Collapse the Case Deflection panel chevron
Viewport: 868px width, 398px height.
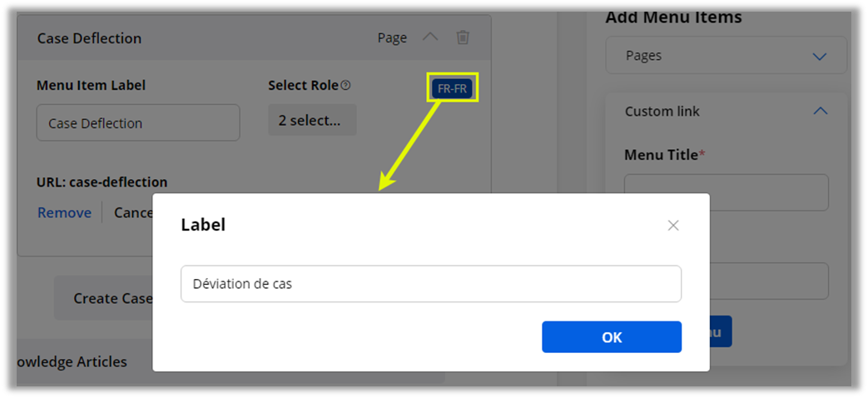point(429,37)
